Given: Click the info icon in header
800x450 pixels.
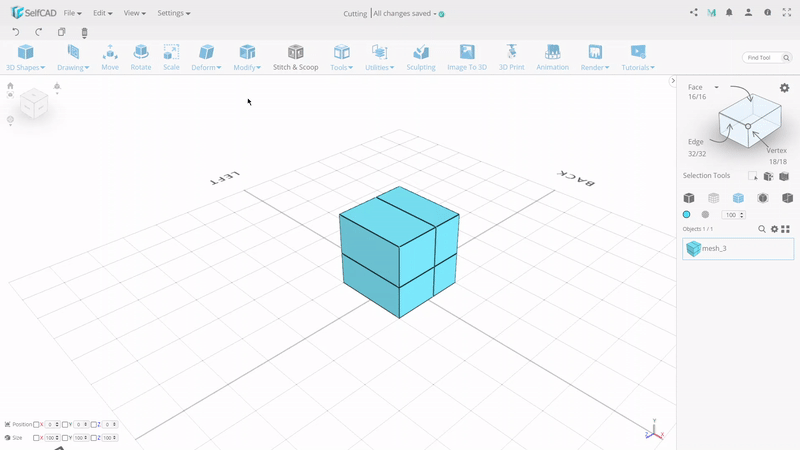Looking at the screenshot, I should 767,12.
